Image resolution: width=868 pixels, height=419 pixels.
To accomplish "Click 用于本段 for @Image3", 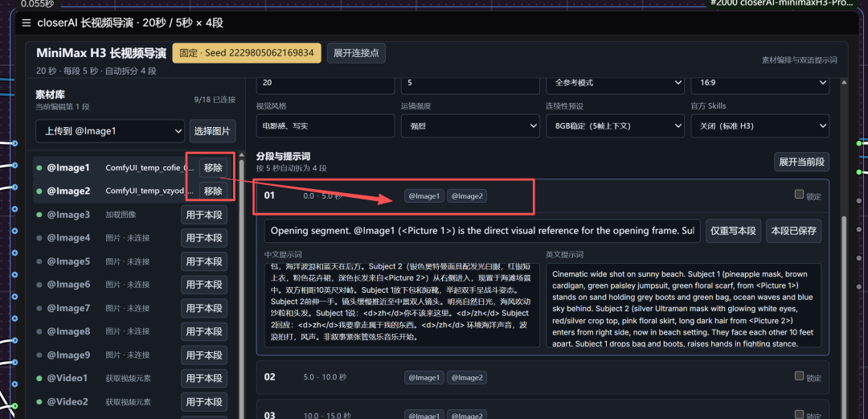I will click(203, 215).
